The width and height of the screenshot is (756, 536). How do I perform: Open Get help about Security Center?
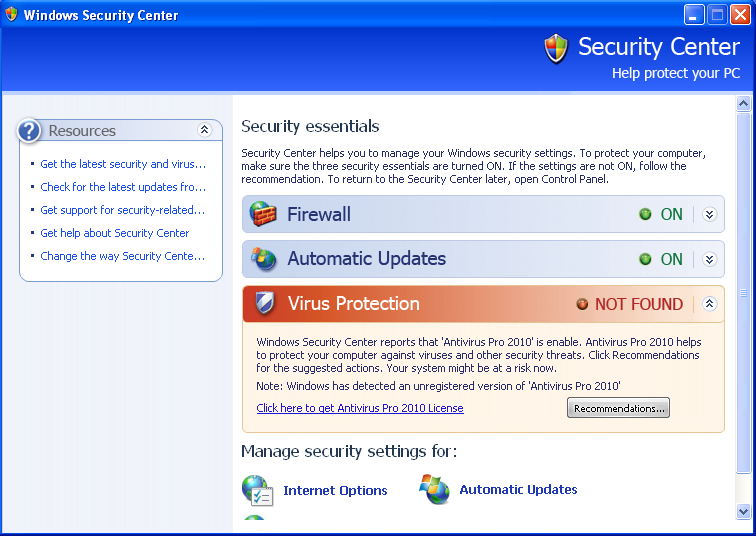click(x=115, y=233)
